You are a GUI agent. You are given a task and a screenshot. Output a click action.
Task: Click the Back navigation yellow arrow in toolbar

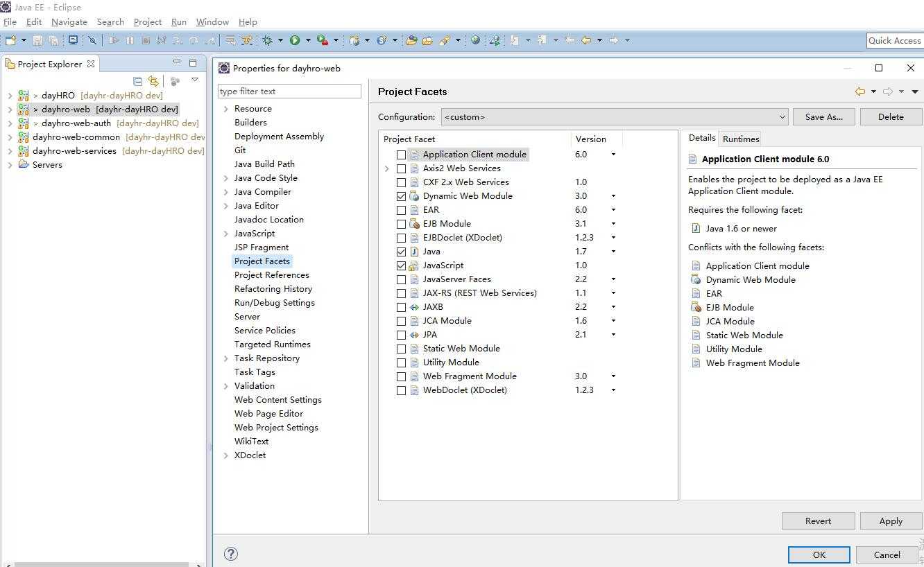tap(586, 40)
